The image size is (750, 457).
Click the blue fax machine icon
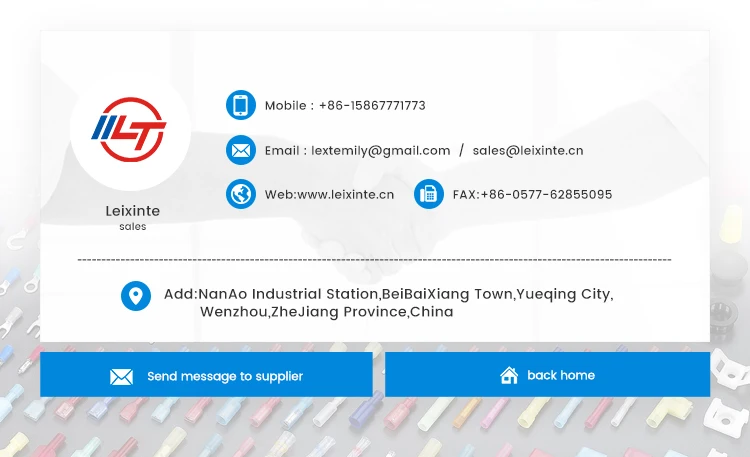tap(429, 194)
